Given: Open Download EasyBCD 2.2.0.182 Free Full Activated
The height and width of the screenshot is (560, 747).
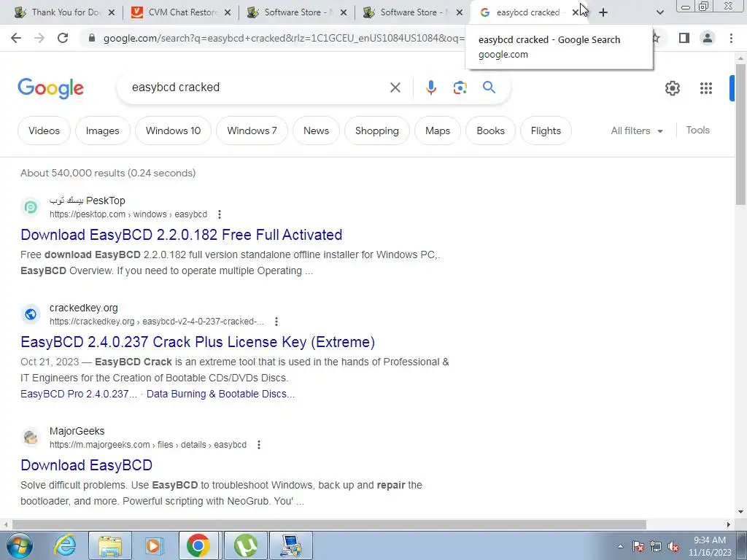Looking at the screenshot, I should (x=181, y=235).
